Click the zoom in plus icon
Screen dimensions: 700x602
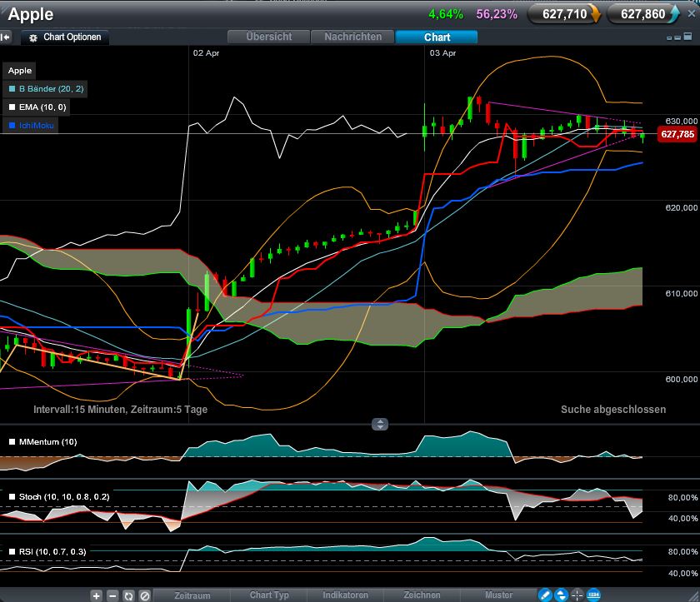tap(97, 595)
